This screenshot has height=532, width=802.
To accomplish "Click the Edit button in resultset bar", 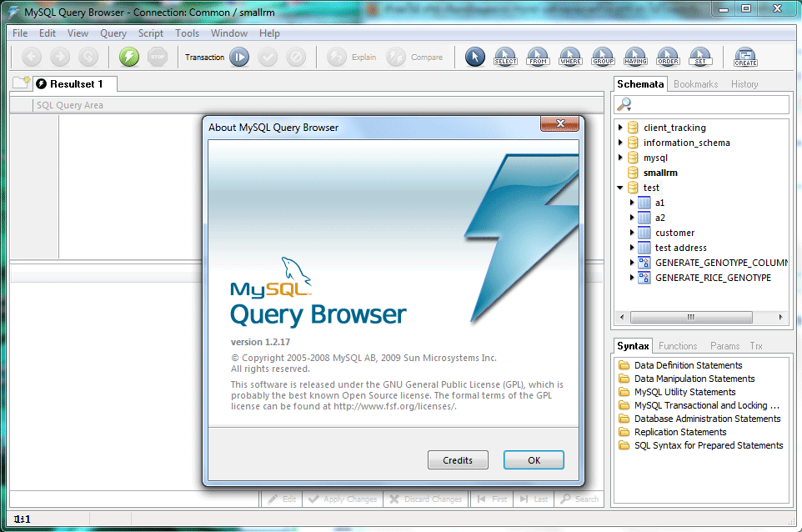I will coord(282,499).
